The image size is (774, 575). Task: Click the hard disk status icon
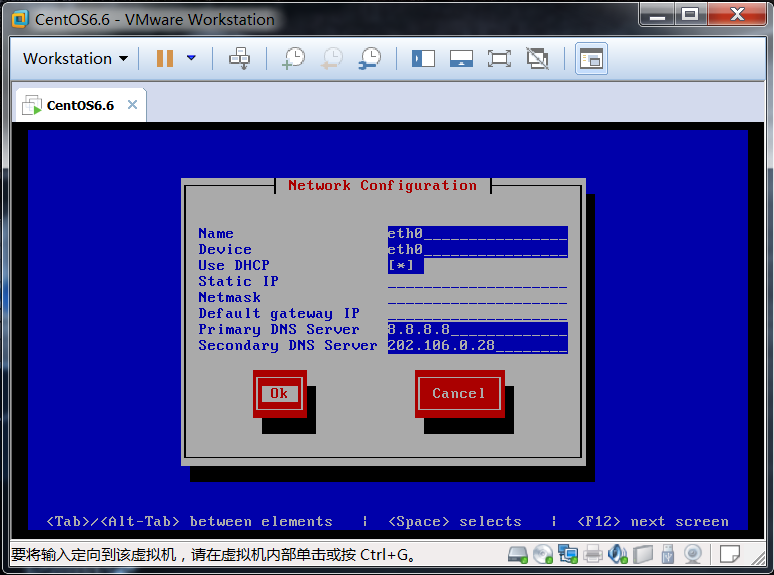(x=518, y=555)
